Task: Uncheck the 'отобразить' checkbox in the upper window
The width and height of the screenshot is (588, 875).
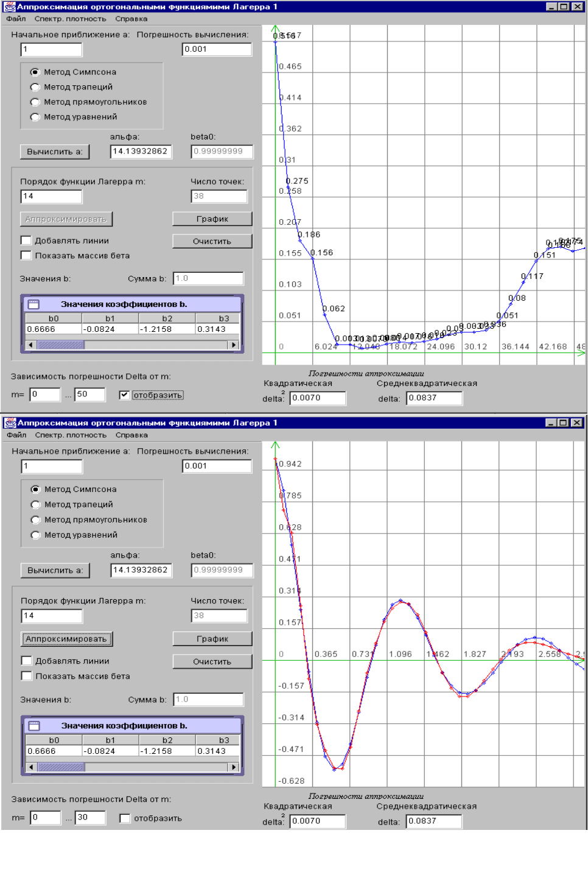Action: (124, 395)
